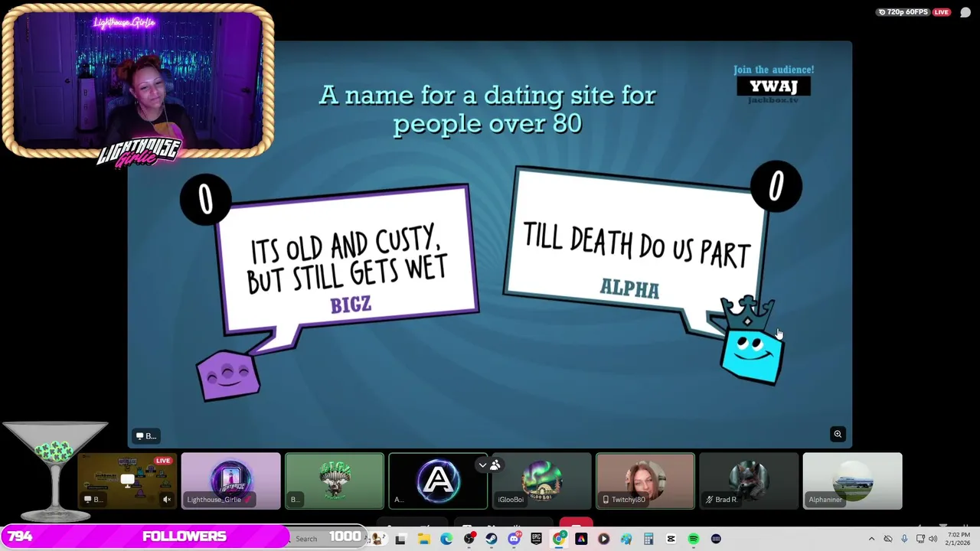This screenshot has width=980, height=551.
Task: Open Discord from the taskbar
Action: [x=514, y=539]
